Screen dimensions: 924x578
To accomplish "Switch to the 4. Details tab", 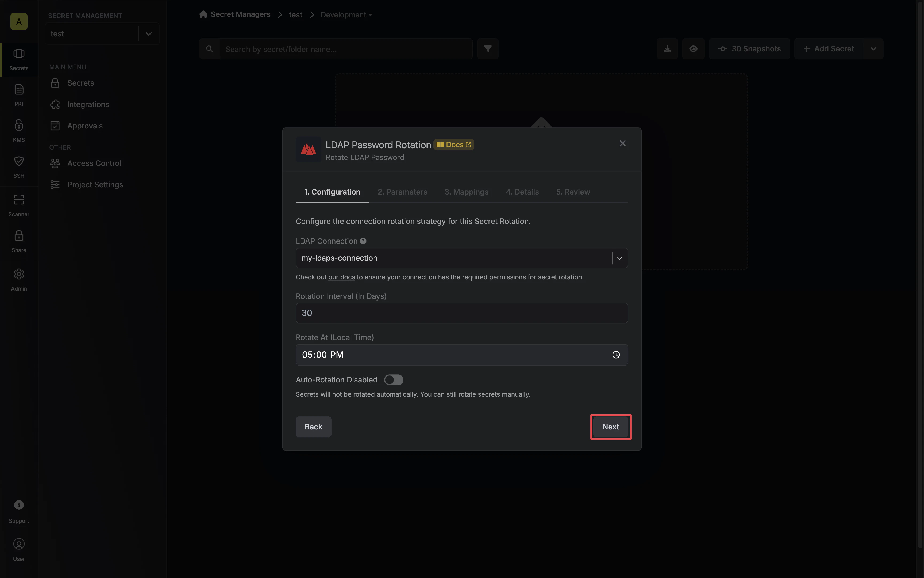I will 522,192.
